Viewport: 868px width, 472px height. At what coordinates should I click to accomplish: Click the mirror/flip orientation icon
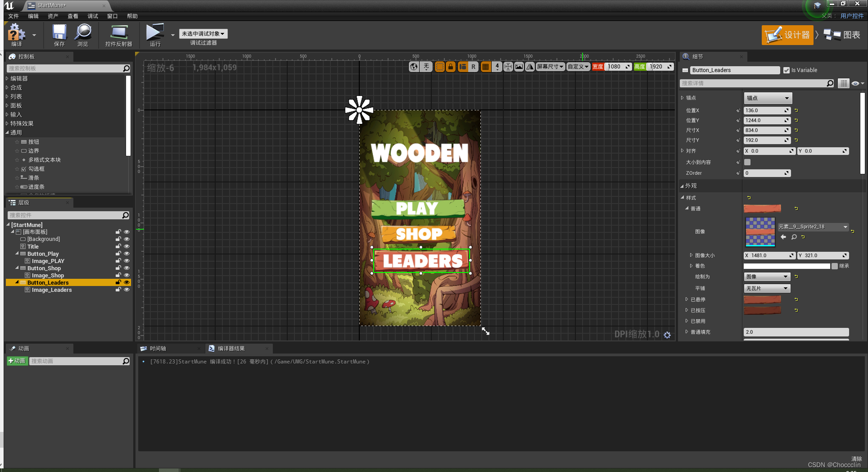click(530, 67)
